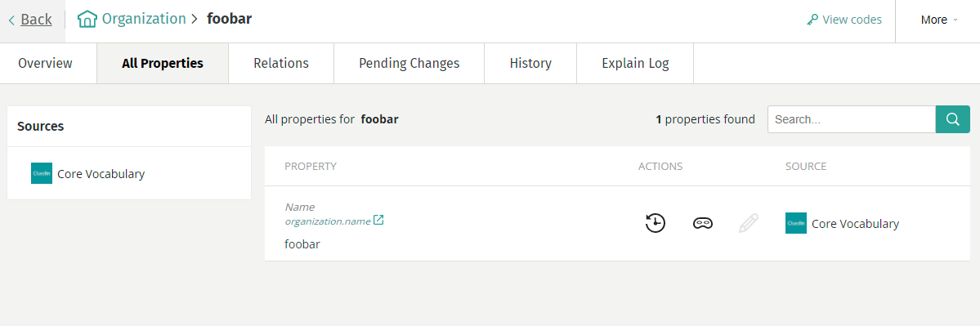Click the pencil edit icon for Name
The width and height of the screenshot is (980, 326).
coord(748,223)
